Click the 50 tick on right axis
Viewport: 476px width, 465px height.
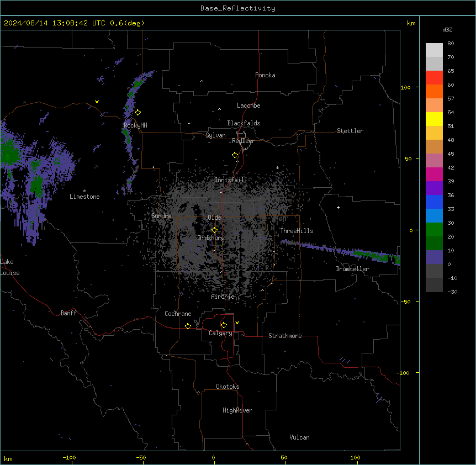pyautogui.click(x=408, y=158)
